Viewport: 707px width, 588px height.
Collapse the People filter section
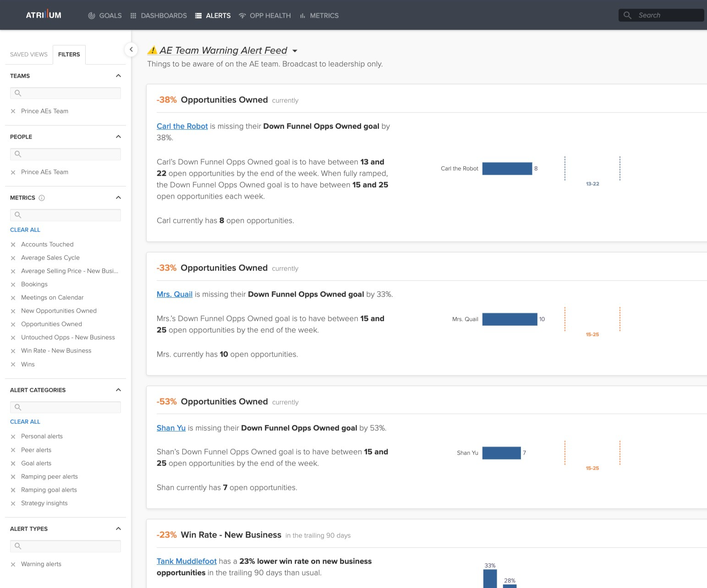(x=118, y=136)
